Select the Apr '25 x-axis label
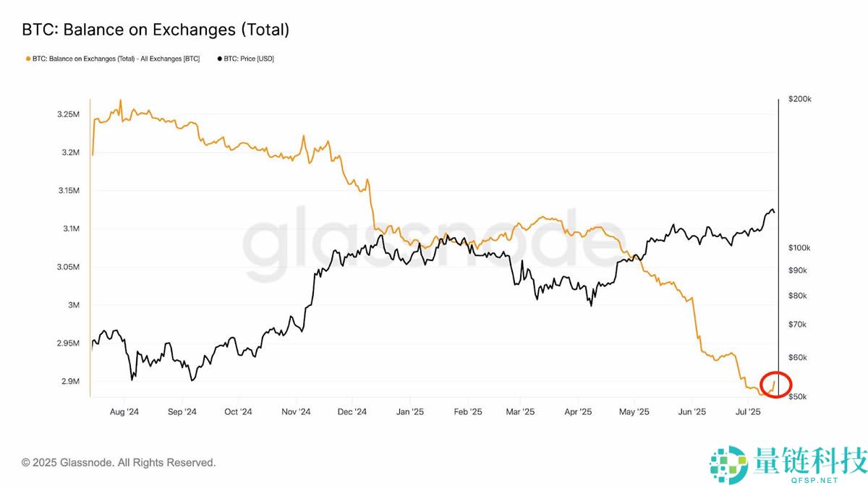868x488 pixels. point(577,412)
